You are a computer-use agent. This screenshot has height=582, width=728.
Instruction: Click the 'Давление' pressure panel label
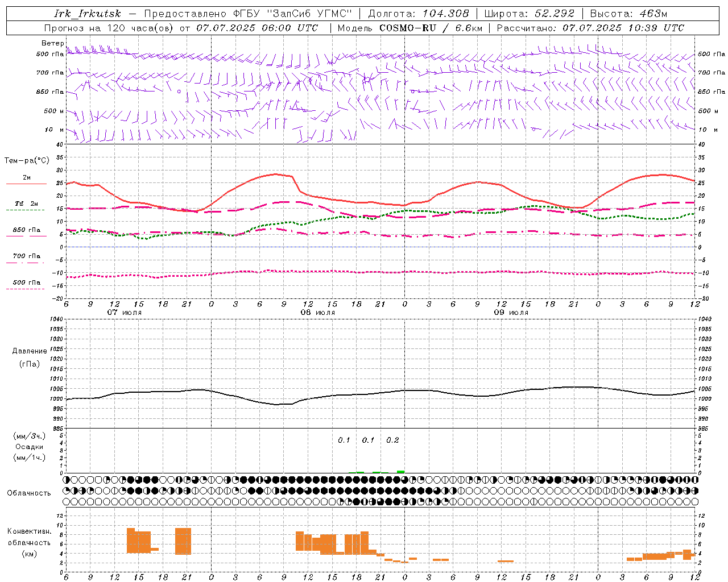tap(30, 351)
